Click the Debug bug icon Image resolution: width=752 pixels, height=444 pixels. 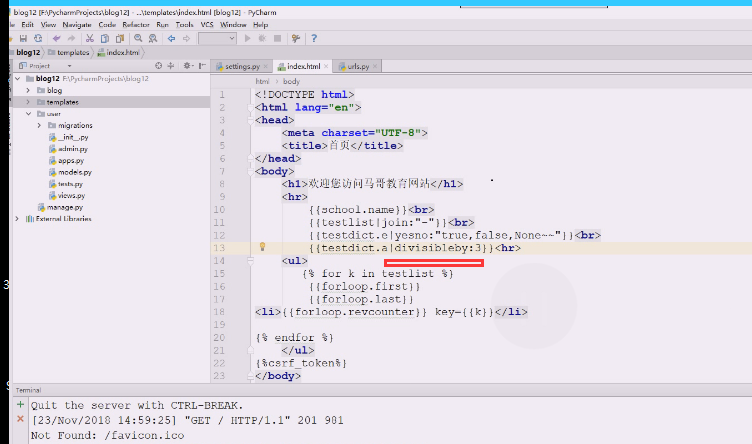[x=262, y=38]
